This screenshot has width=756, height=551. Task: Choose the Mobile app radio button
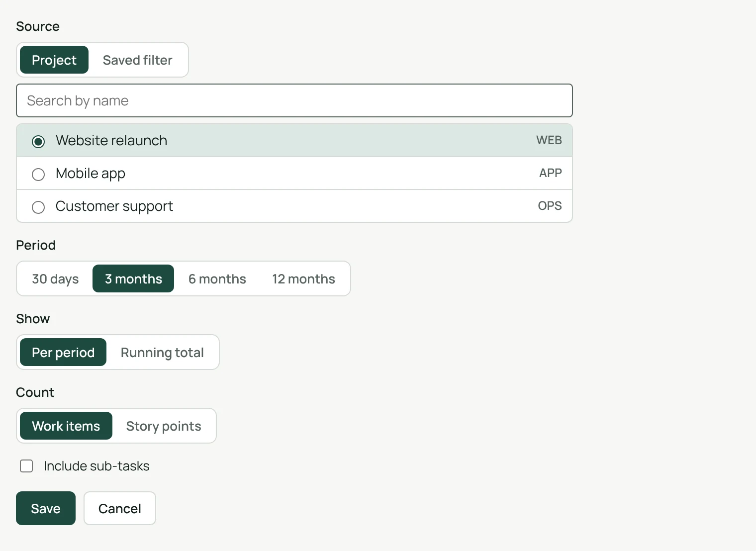[x=38, y=174]
